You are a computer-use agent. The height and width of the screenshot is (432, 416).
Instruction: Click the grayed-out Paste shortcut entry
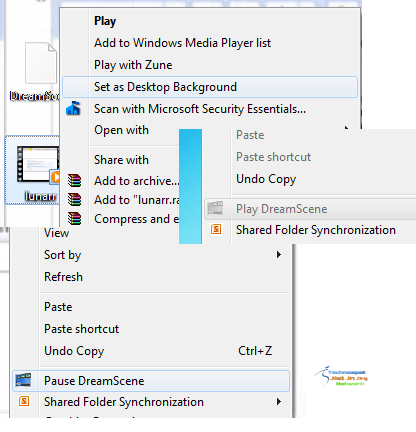coord(273,157)
